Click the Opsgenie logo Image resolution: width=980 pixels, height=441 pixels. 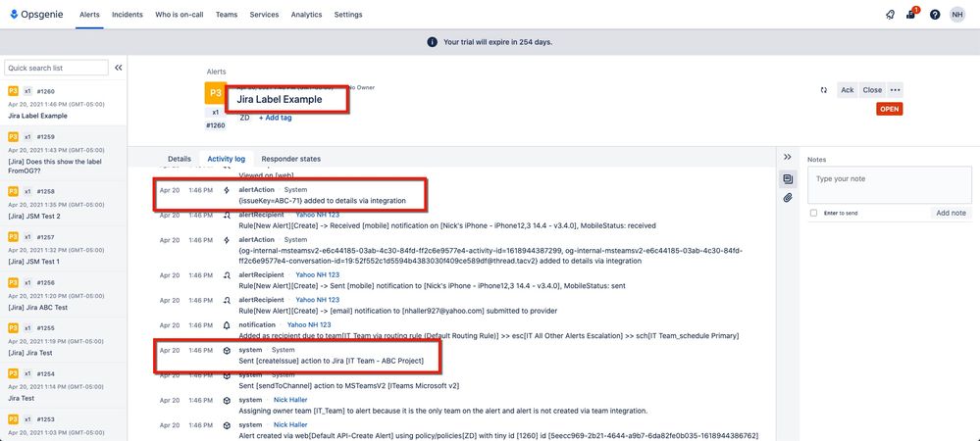(36, 15)
